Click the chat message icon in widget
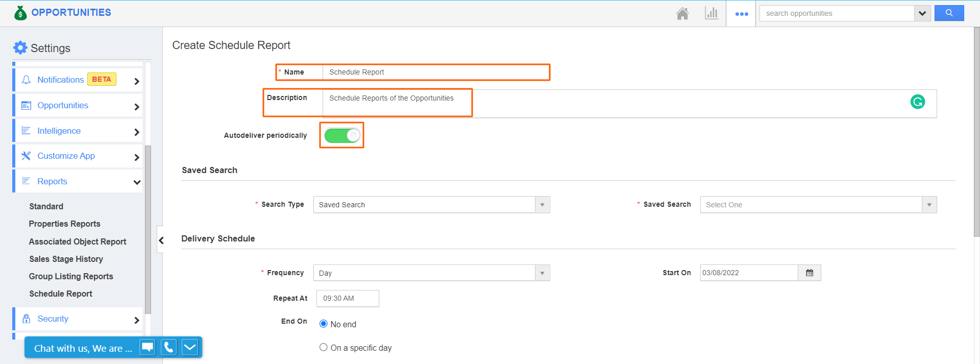 [x=148, y=348]
